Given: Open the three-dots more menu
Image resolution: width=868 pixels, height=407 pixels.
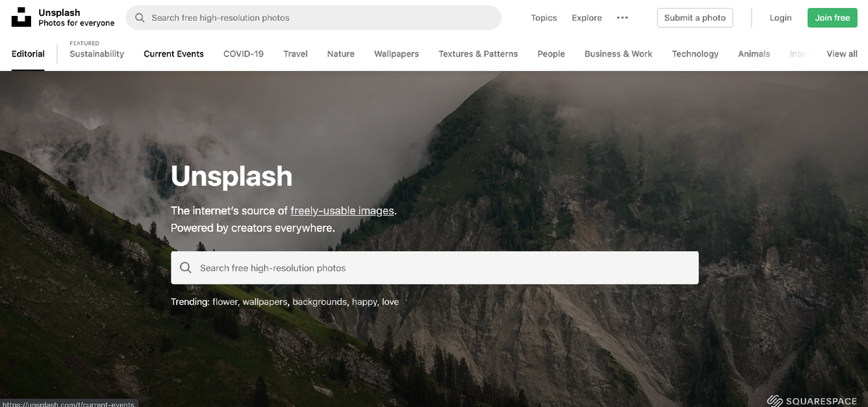Looking at the screenshot, I should 622,18.
